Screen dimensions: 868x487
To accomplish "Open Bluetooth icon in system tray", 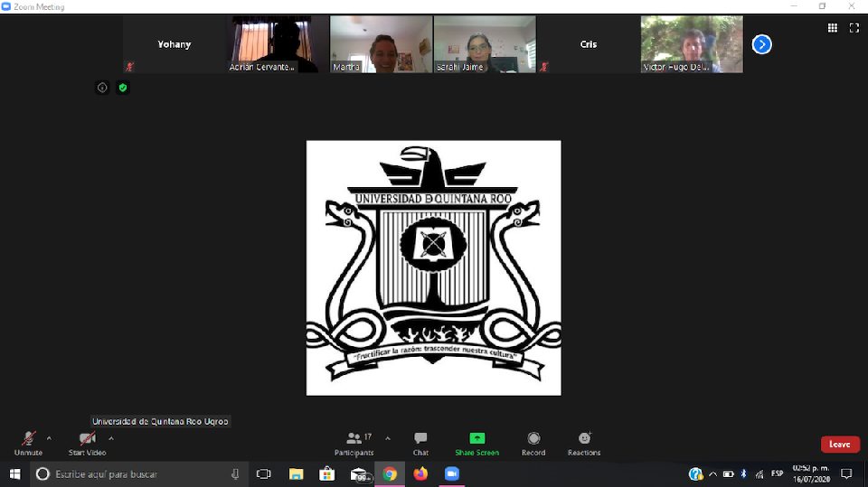I will [x=744, y=474].
